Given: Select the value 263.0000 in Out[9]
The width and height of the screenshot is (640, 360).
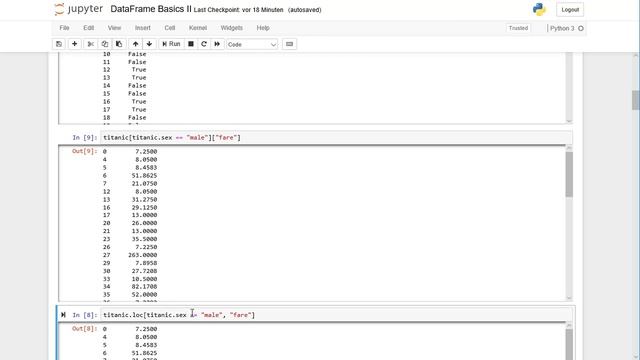Looking at the screenshot, I should (x=142, y=255).
